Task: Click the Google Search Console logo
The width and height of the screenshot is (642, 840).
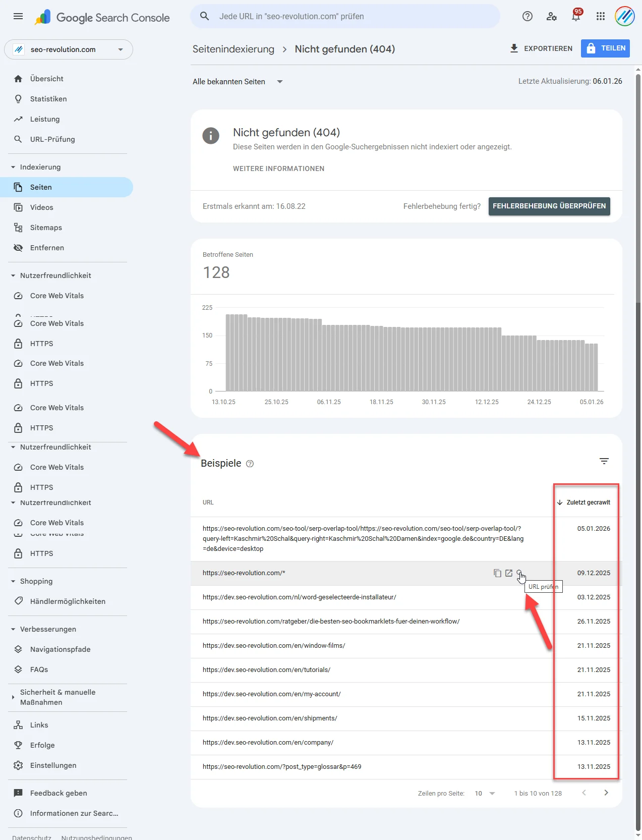Action: click(102, 17)
